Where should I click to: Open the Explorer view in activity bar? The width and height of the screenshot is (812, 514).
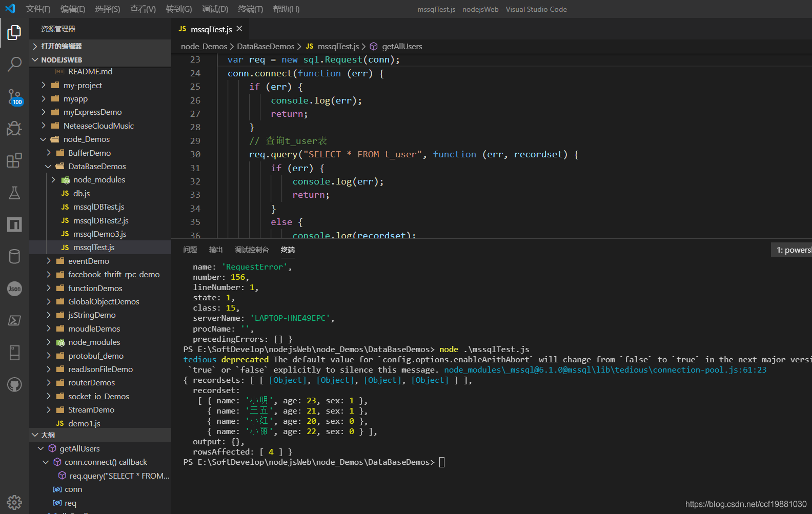(x=14, y=32)
